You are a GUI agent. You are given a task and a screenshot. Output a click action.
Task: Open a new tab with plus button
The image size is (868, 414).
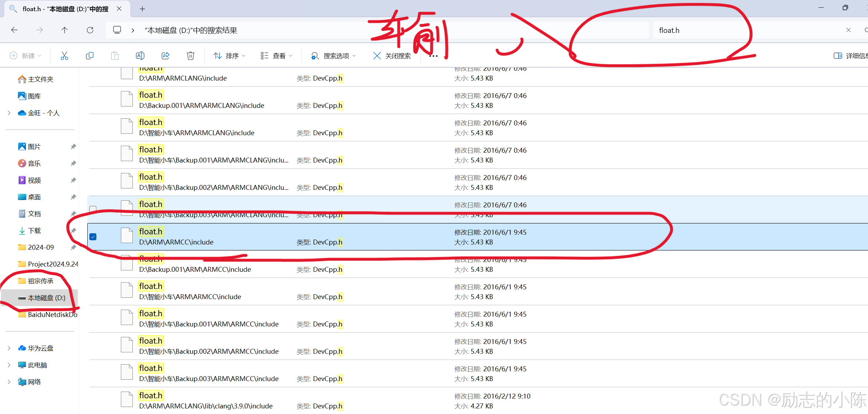pos(142,9)
